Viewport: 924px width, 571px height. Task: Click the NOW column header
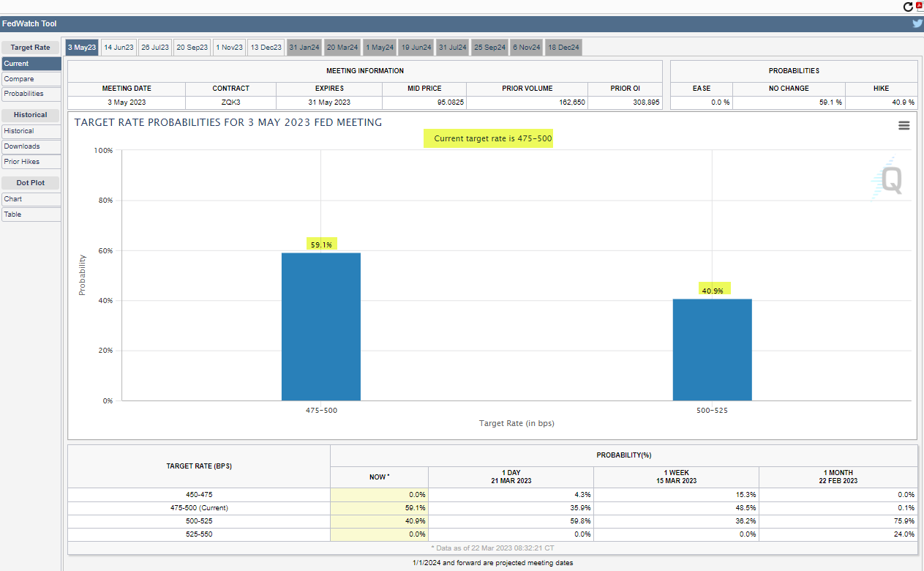pyautogui.click(x=379, y=477)
